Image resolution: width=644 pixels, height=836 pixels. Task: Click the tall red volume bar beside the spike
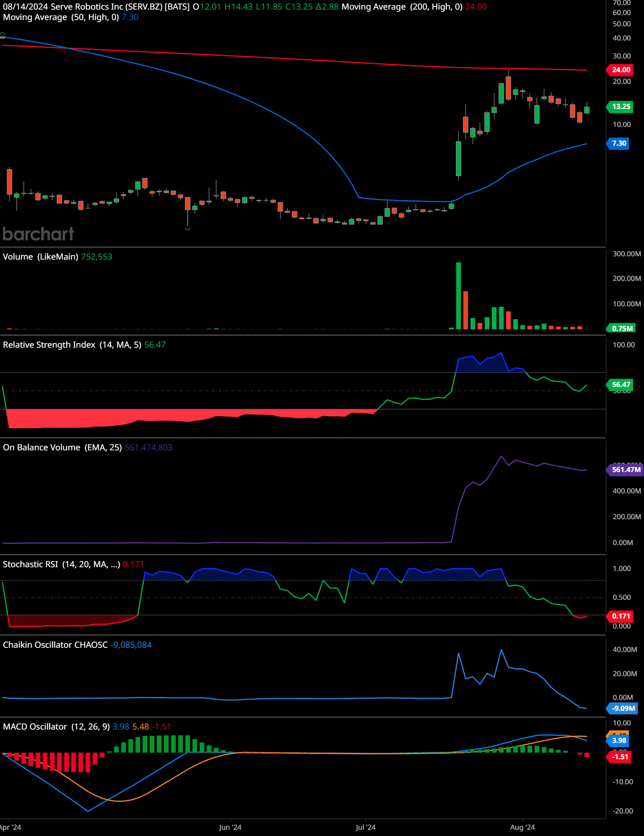point(465,311)
